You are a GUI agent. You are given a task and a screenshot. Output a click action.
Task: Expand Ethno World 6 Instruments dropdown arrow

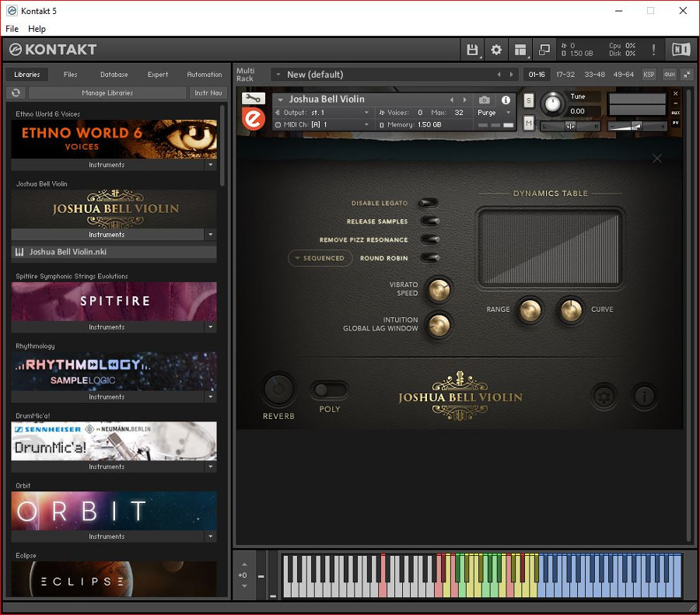pos(211,165)
